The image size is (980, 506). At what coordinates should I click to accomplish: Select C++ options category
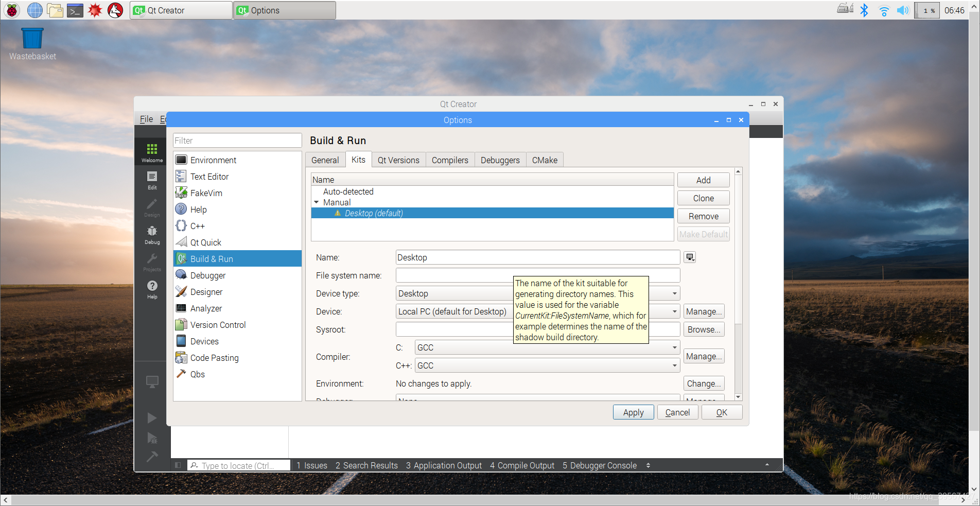pos(237,226)
